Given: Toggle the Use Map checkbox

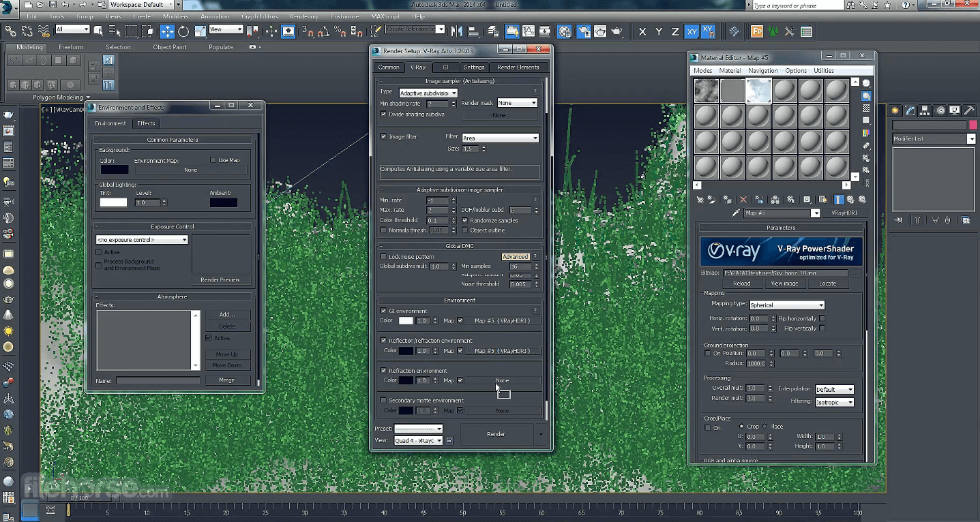Looking at the screenshot, I should coord(213,160).
